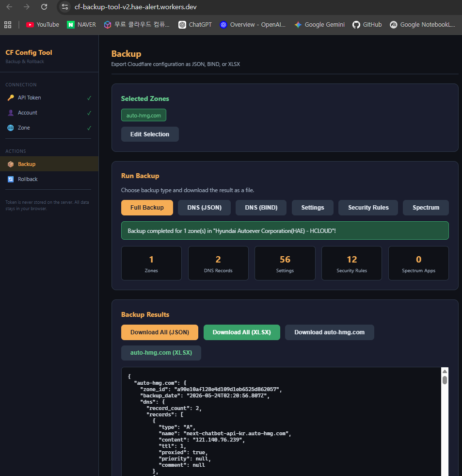Click the address bar URL
Image resolution: width=462 pixels, height=476 pixels.
pos(136,7)
